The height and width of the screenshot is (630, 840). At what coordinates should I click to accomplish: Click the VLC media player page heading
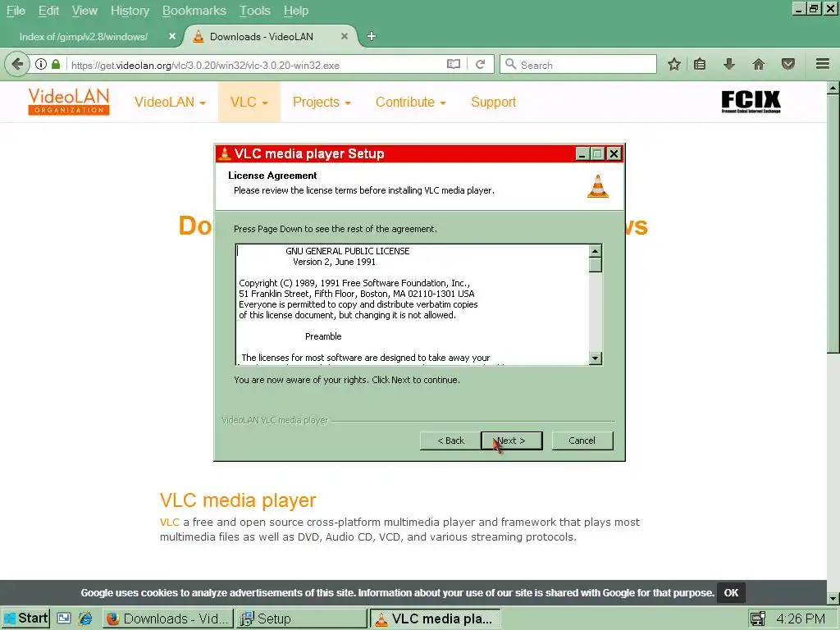click(238, 500)
